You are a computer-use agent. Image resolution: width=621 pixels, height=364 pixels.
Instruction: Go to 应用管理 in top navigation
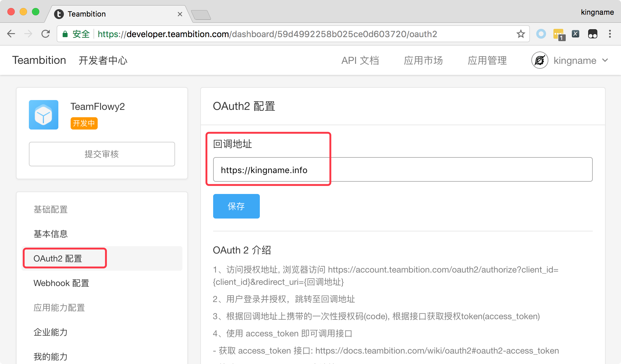pyautogui.click(x=487, y=60)
